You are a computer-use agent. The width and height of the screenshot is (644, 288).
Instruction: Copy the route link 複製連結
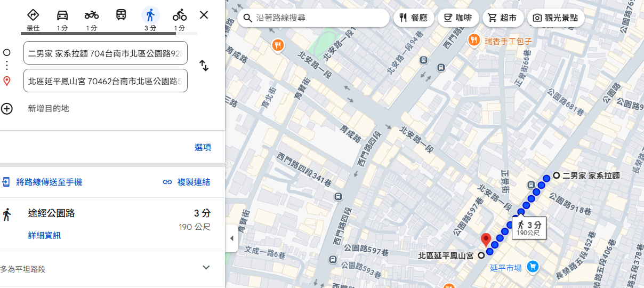[x=187, y=182]
